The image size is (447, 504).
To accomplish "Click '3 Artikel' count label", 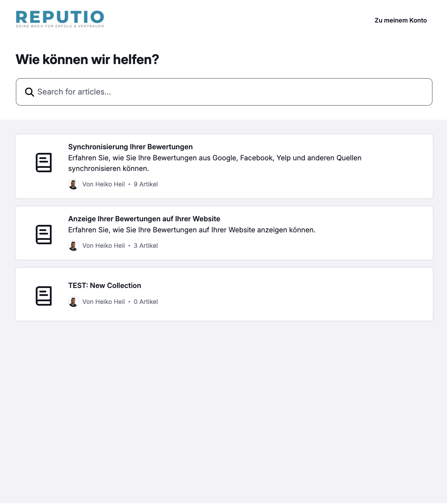I will [x=146, y=246].
